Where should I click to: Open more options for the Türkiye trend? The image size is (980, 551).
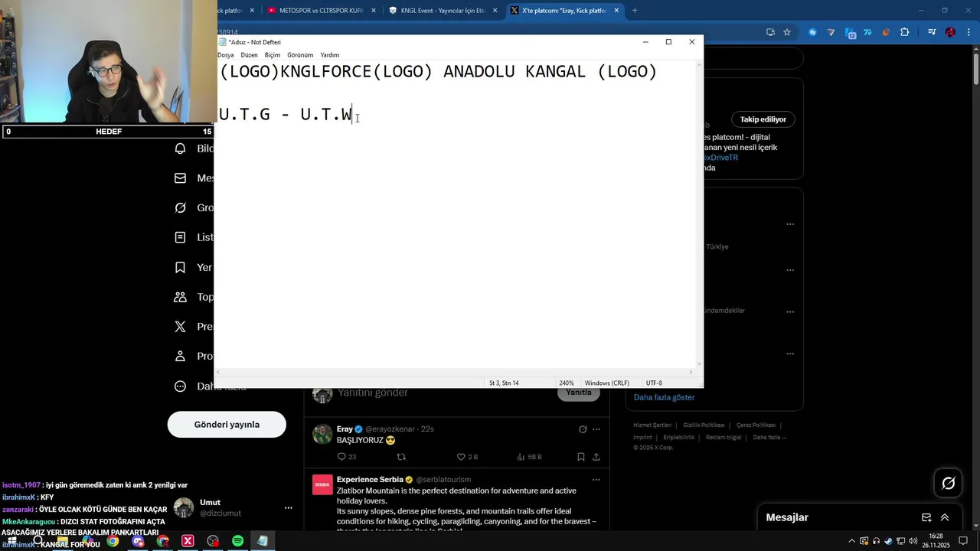[790, 224]
